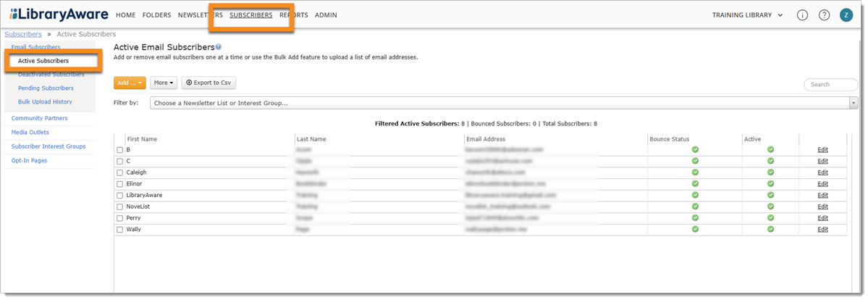Open Media Outlets in sidebar
868x300 pixels.
pyautogui.click(x=30, y=133)
